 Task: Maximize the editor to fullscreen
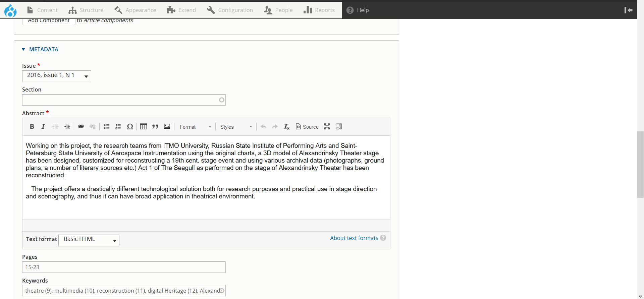click(327, 127)
